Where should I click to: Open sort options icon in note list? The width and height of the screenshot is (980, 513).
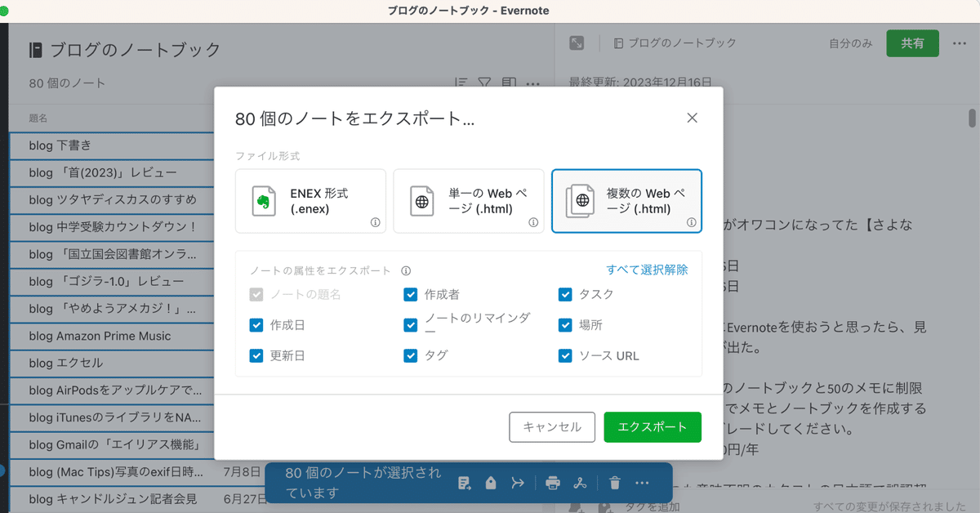[x=461, y=83]
